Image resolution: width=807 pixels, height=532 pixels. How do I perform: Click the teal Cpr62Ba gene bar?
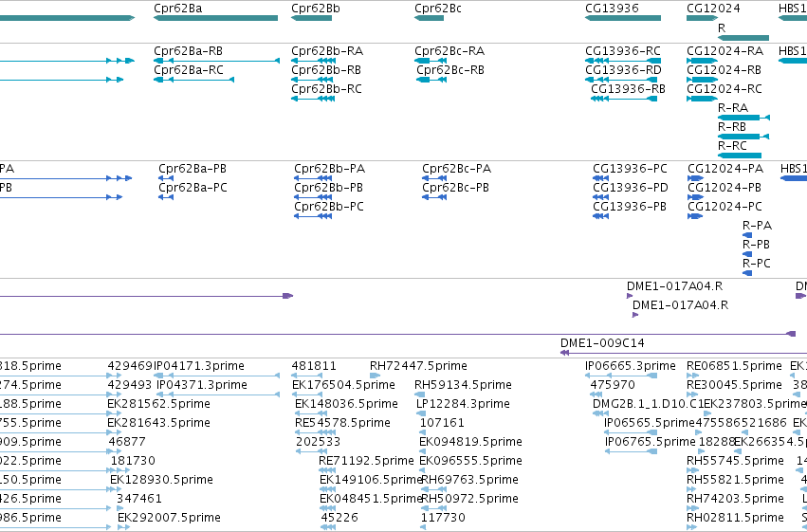215,18
